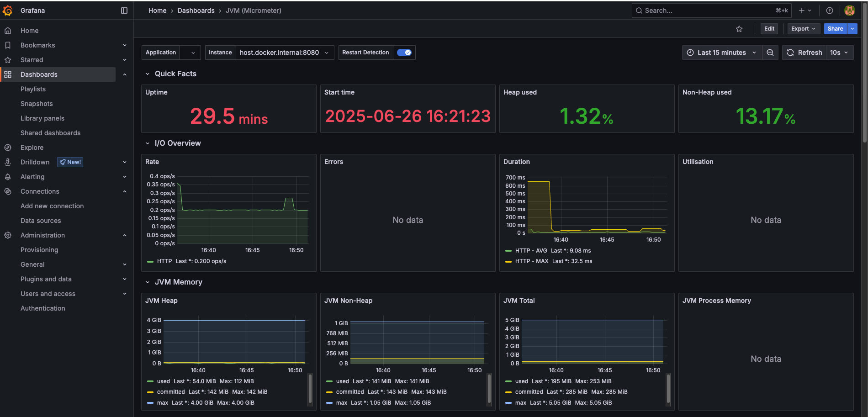The image size is (868, 417).
Task: Click the Bookmarks icon in sidebar
Action: 8,45
